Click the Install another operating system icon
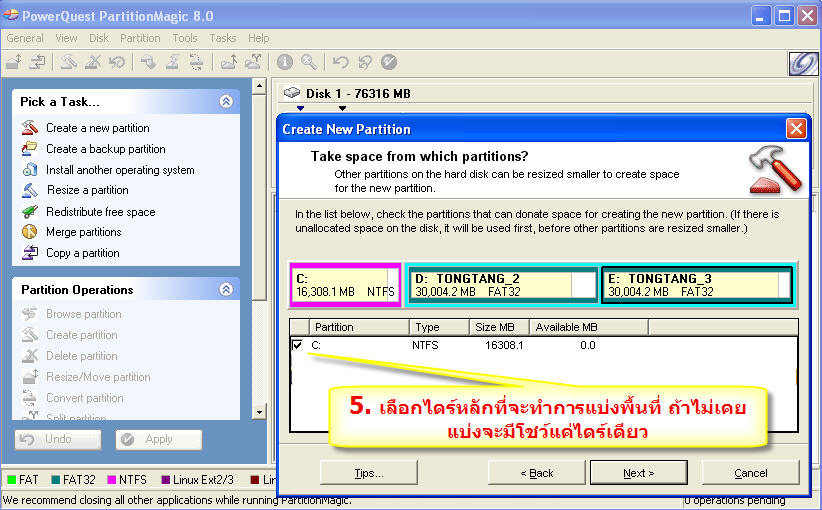 (x=30, y=169)
